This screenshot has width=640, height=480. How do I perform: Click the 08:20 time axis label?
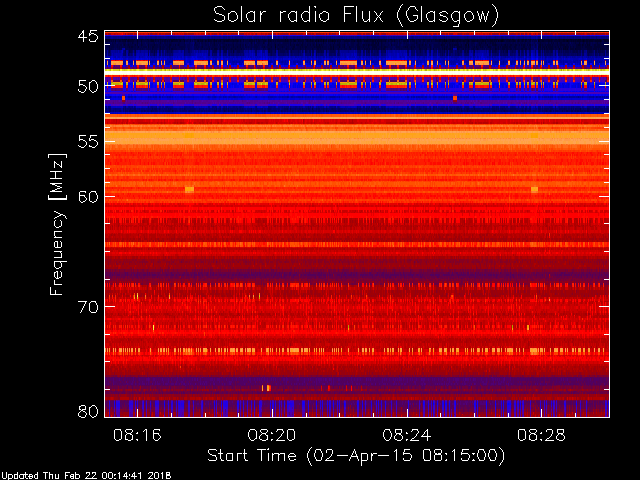click(272, 435)
